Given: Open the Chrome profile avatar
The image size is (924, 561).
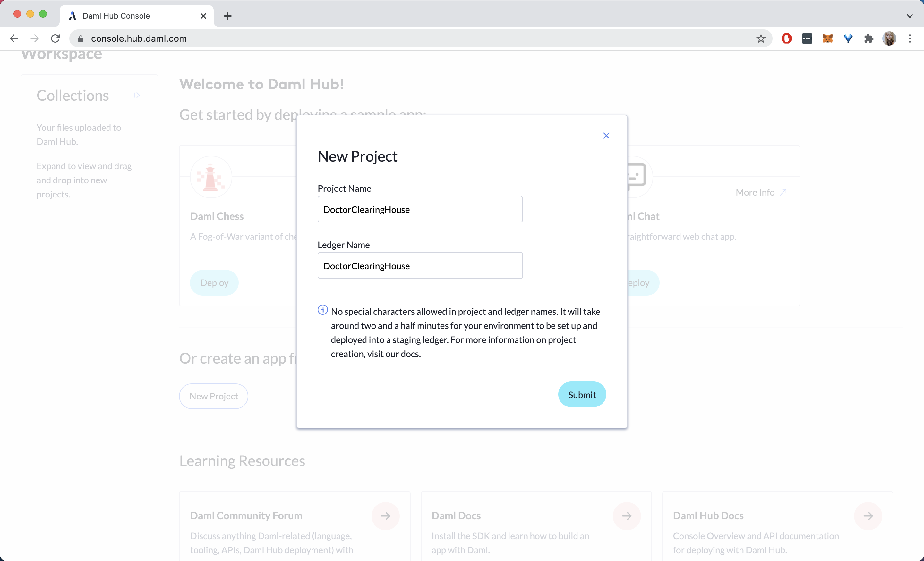Looking at the screenshot, I should pyautogui.click(x=889, y=38).
